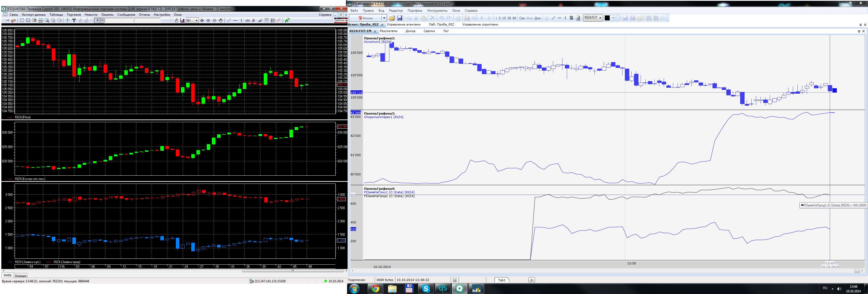Select the hand pan tool in QUIK toolbar
The height and width of the screenshot is (294, 868).
coord(221,21)
